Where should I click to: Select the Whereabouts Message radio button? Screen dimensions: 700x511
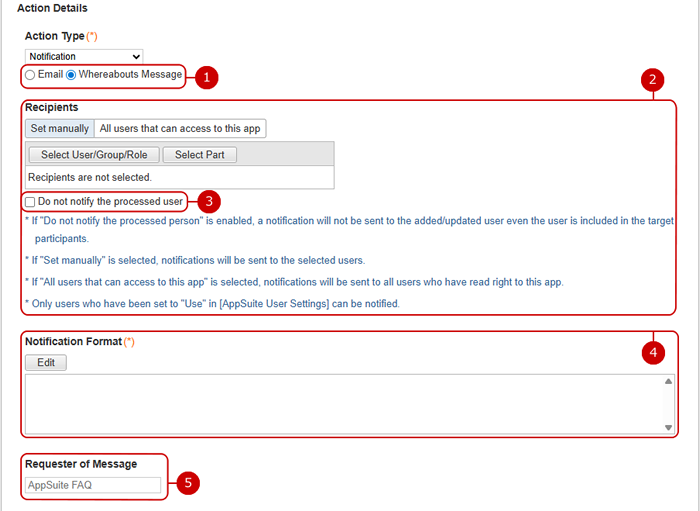(x=71, y=75)
